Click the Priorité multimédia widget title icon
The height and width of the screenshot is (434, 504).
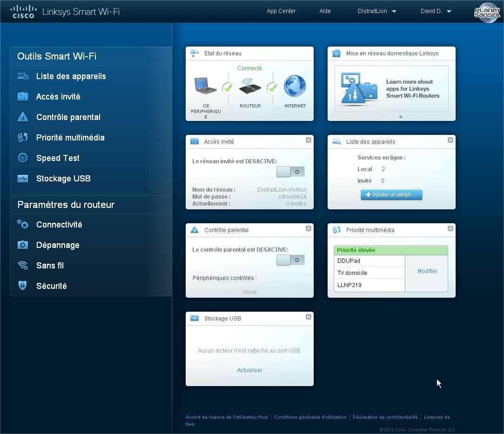tap(336, 230)
